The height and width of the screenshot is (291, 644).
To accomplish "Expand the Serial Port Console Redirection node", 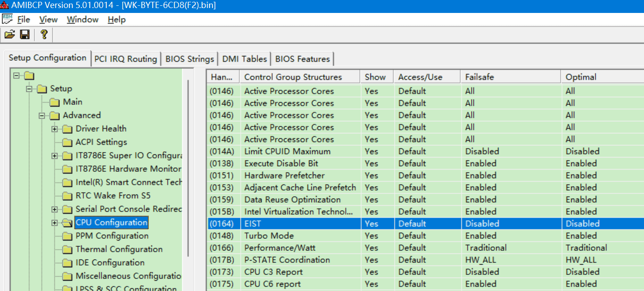I will coord(54,209).
